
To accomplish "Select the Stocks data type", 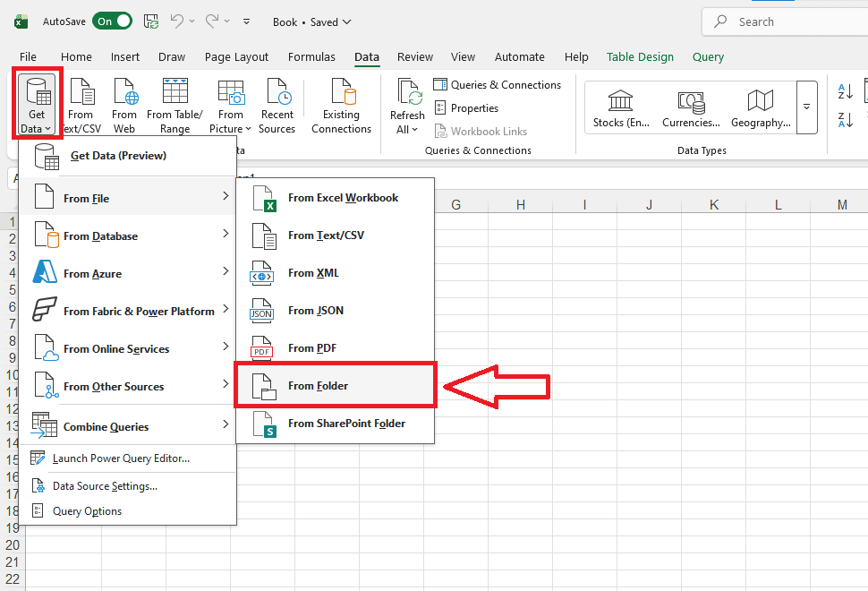I will point(621,108).
